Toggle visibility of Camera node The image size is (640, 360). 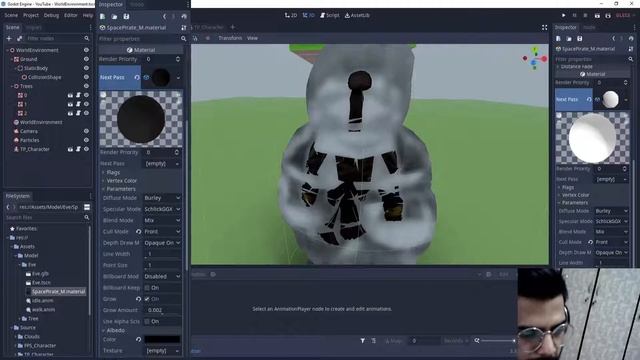[86, 131]
